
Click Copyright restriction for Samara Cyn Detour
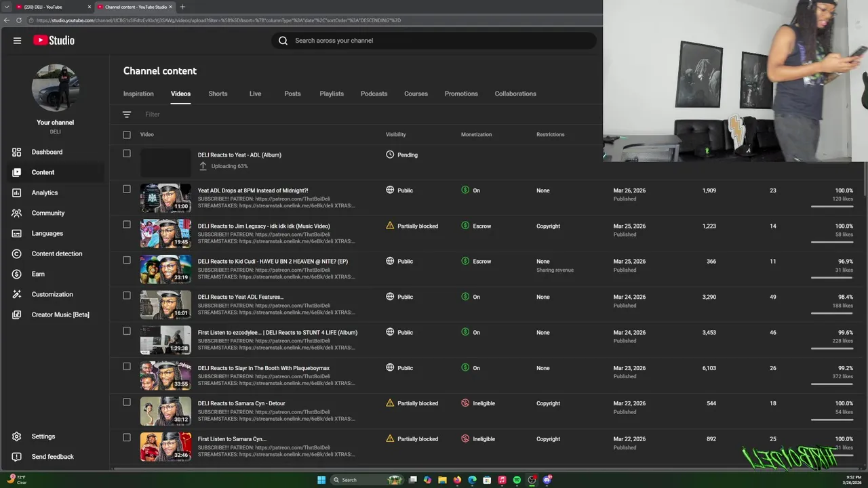(548, 403)
